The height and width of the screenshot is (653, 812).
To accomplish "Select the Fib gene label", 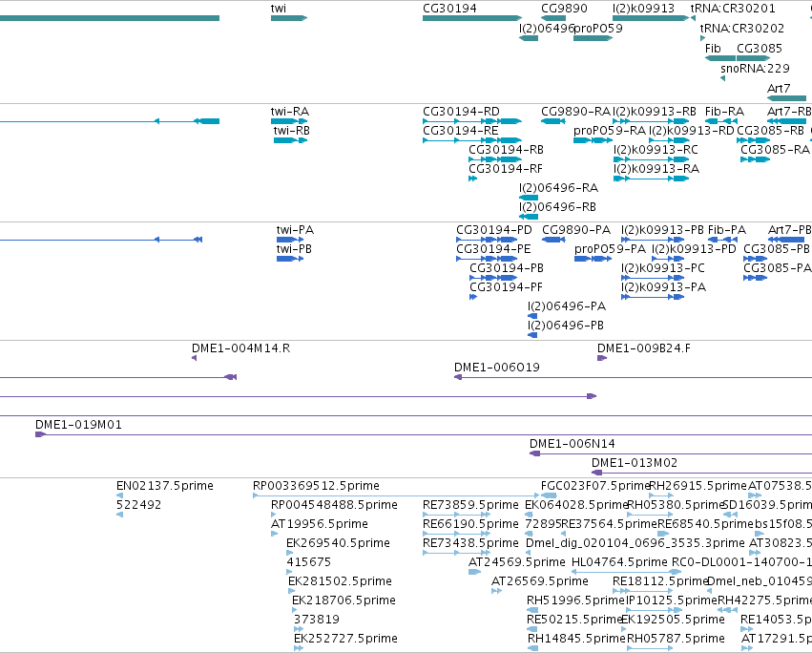I will point(713,48).
